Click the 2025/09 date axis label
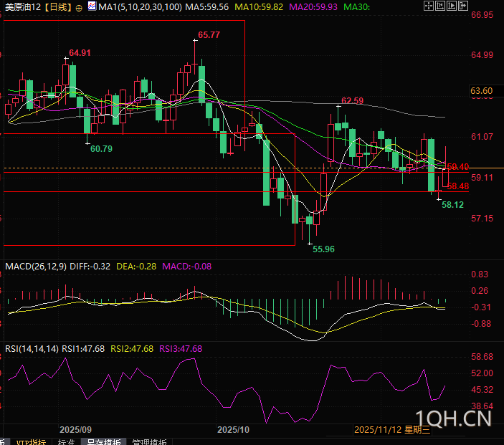The height and width of the screenshot is (445, 504). tap(75, 429)
